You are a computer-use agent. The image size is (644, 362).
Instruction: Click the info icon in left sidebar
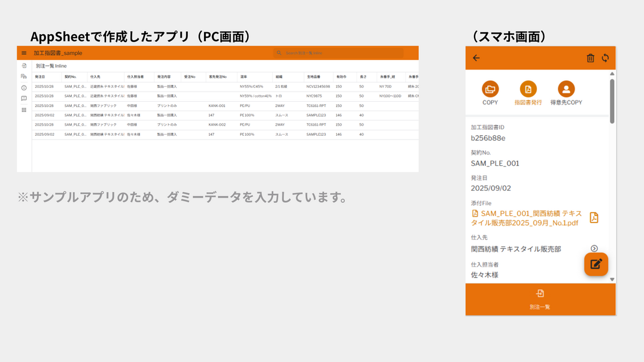pyautogui.click(x=24, y=88)
